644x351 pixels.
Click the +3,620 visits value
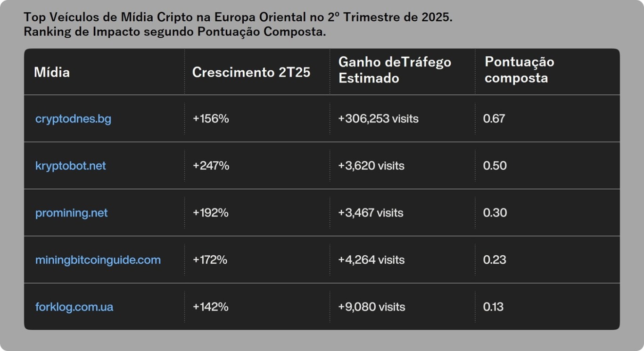pos(371,166)
